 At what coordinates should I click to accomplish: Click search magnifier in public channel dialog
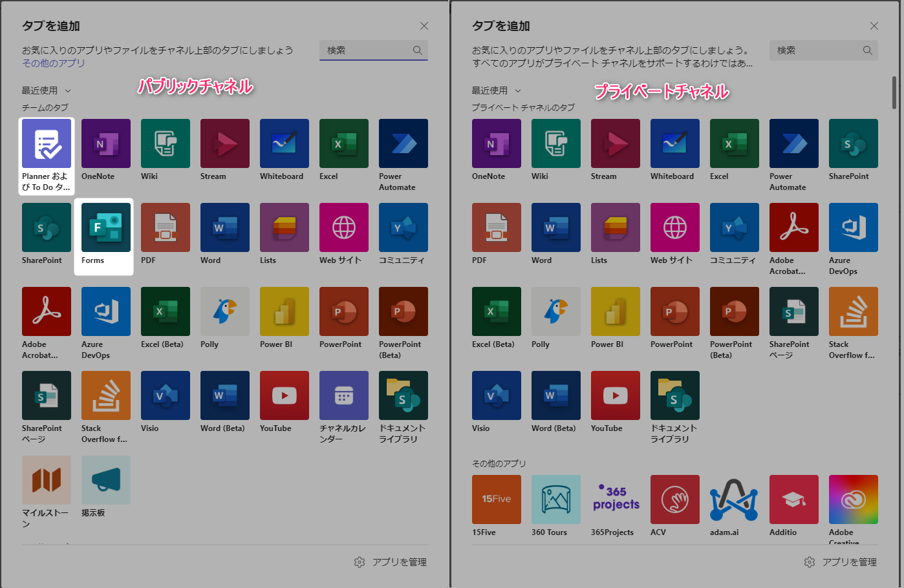[418, 50]
